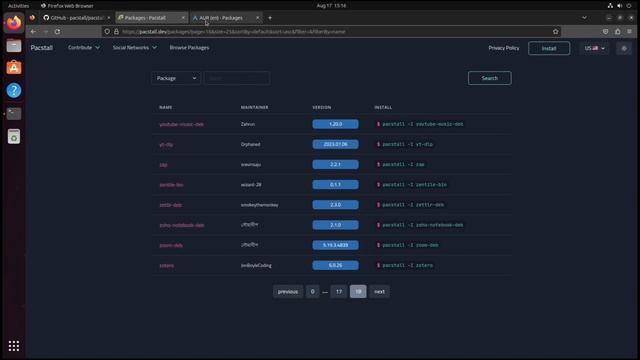
Task: Click the Search button
Action: (x=489, y=78)
